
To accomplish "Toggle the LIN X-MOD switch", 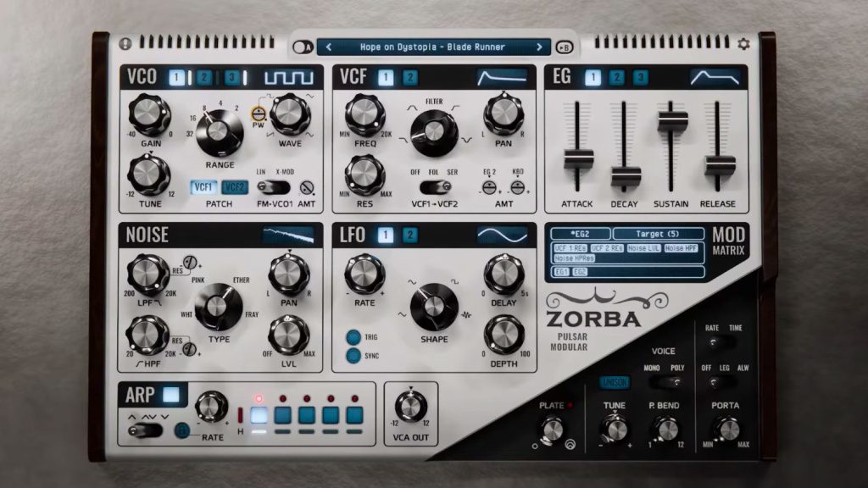I will (x=274, y=187).
